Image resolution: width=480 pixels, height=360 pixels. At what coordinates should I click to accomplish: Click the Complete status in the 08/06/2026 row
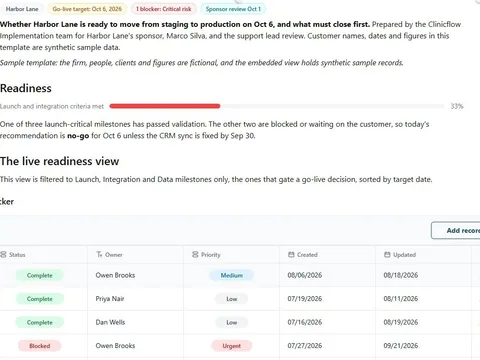40,275
